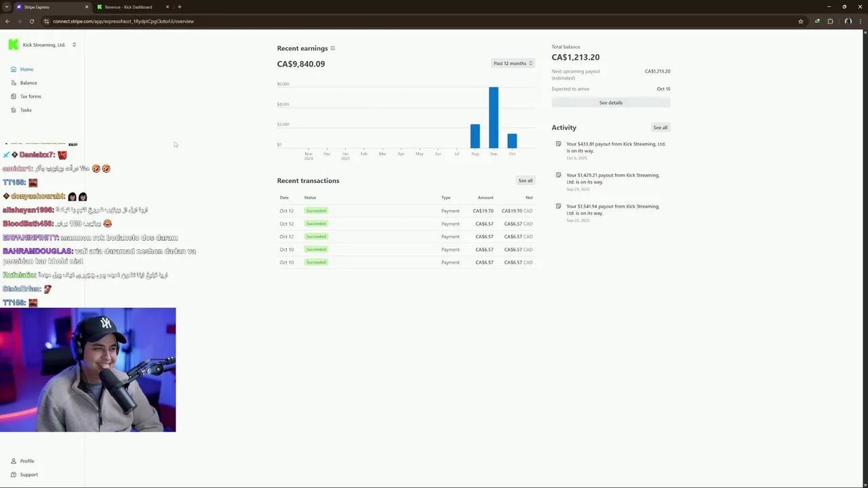The height and width of the screenshot is (488, 868).
Task: Click the August bar in earnings chart
Action: (x=475, y=136)
